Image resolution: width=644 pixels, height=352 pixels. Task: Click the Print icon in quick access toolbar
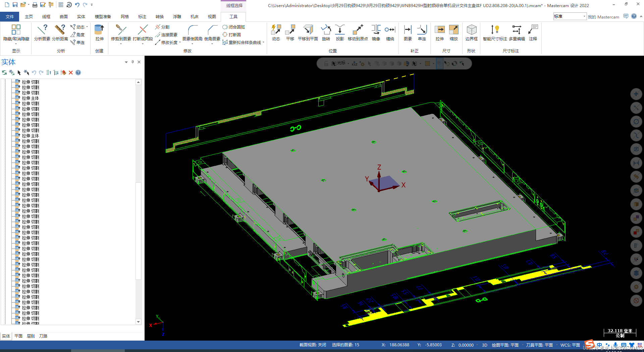pos(35,5)
